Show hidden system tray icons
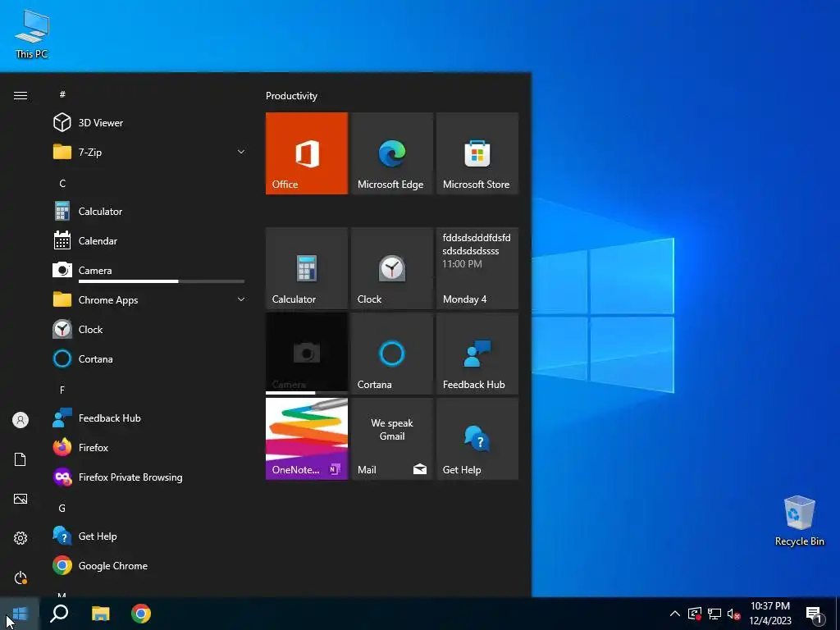Viewport: 840px width, 630px height. 675,614
